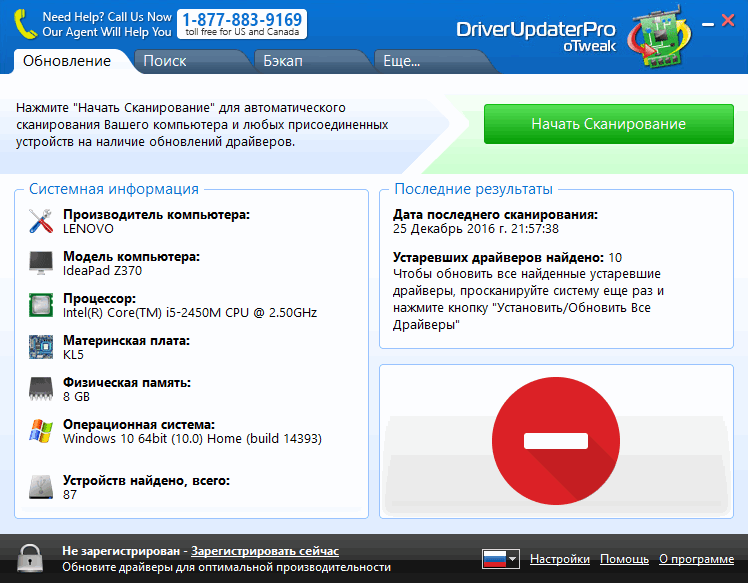This screenshot has width=748, height=583.
Task: Click the USB drive devices-found icon
Action: [41, 487]
